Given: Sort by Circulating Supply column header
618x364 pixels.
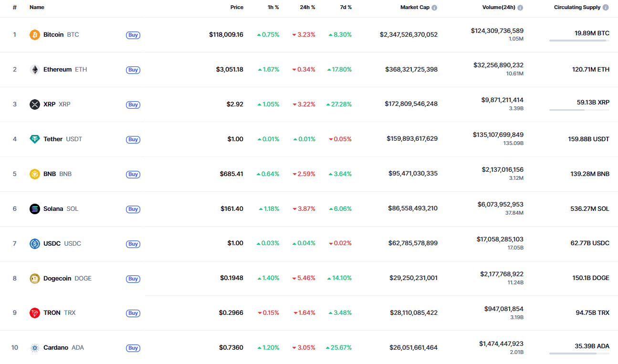Looking at the screenshot, I should (577, 8).
